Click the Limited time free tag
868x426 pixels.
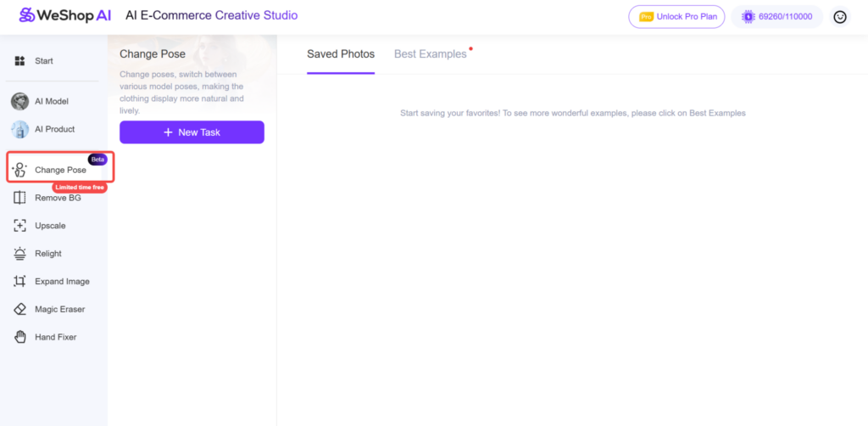[x=80, y=187]
